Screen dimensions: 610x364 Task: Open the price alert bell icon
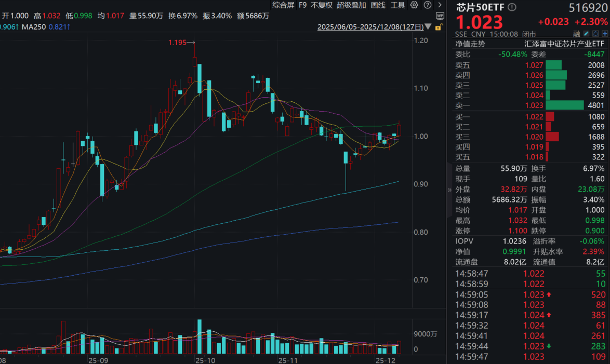tap(595, 33)
